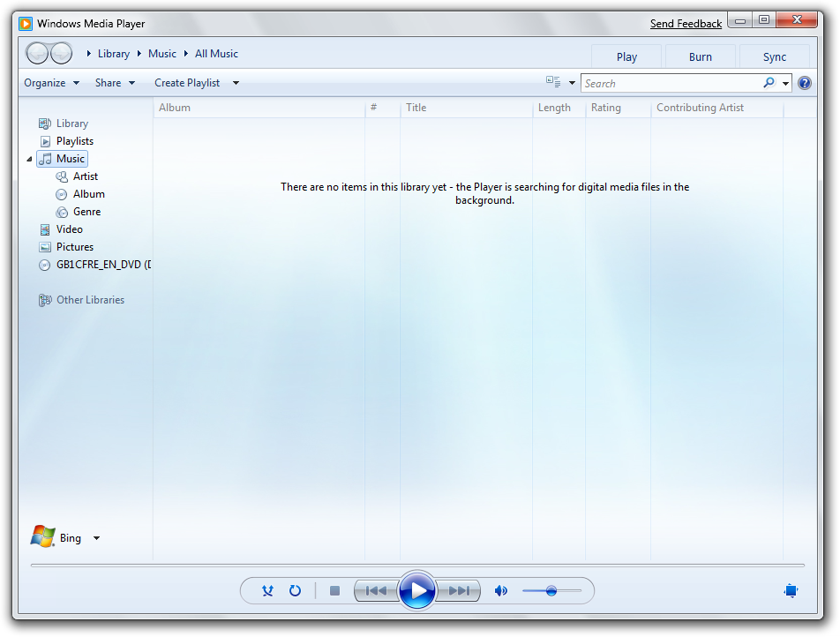
Task: Sort by the Album column header
Action: pos(259,108)
